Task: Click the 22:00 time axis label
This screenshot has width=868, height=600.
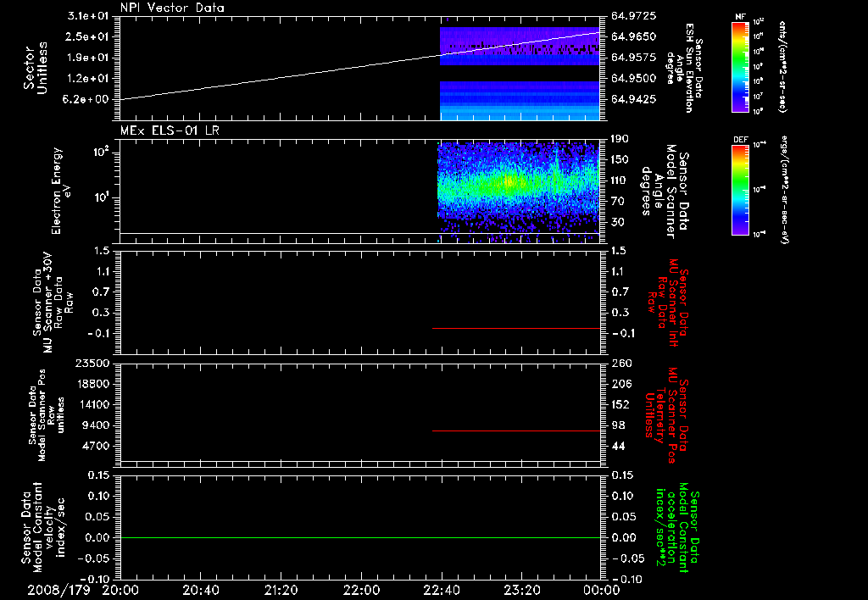Action: 361,590
